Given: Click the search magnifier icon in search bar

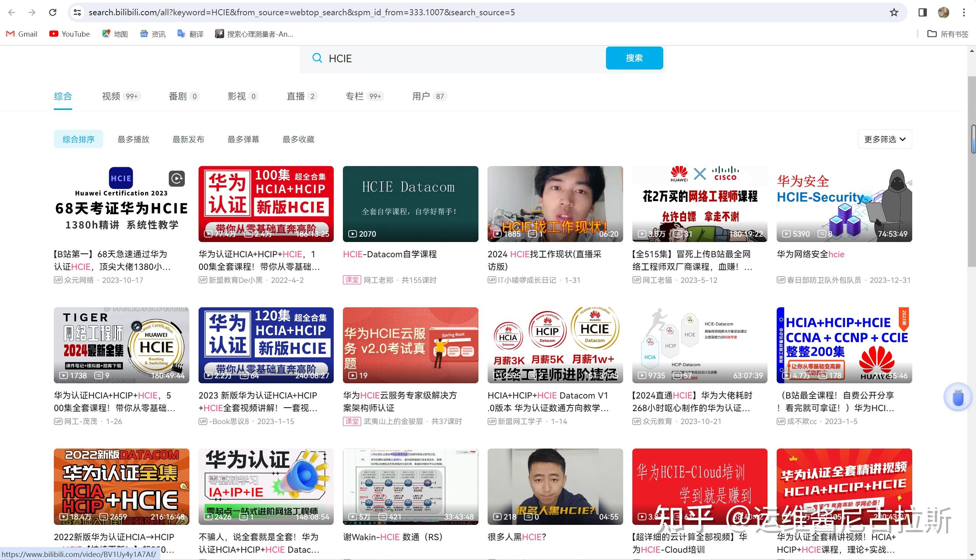Looking at the screenshot, I should pyautogui.click(x=317, y=58).
